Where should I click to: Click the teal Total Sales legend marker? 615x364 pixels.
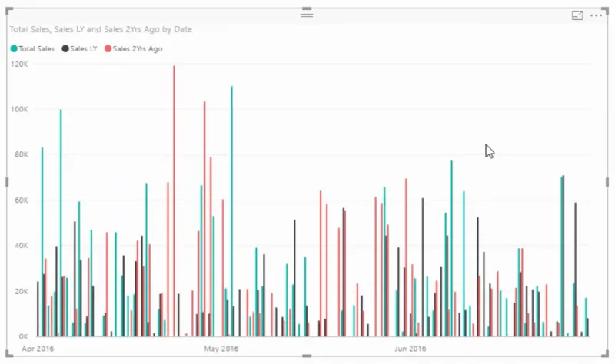click(14, 48)
